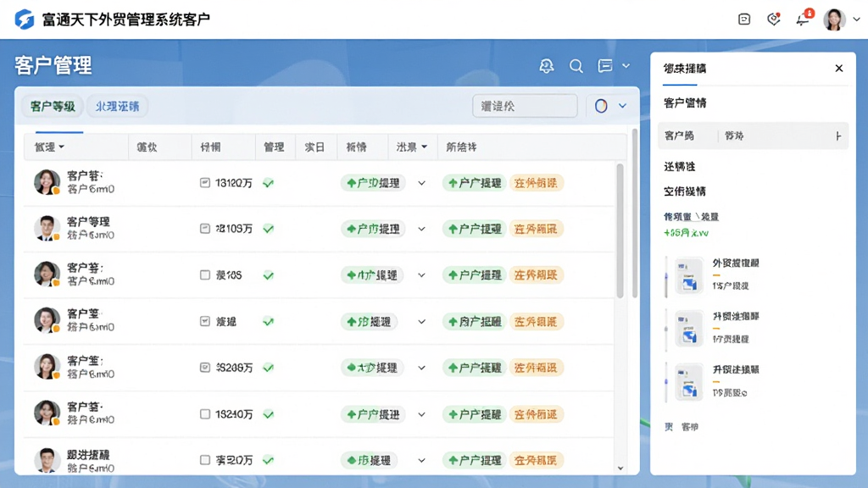Click the customer avatar in the third table row
This screenshot has width=868, height=488.
click(47, 274)
